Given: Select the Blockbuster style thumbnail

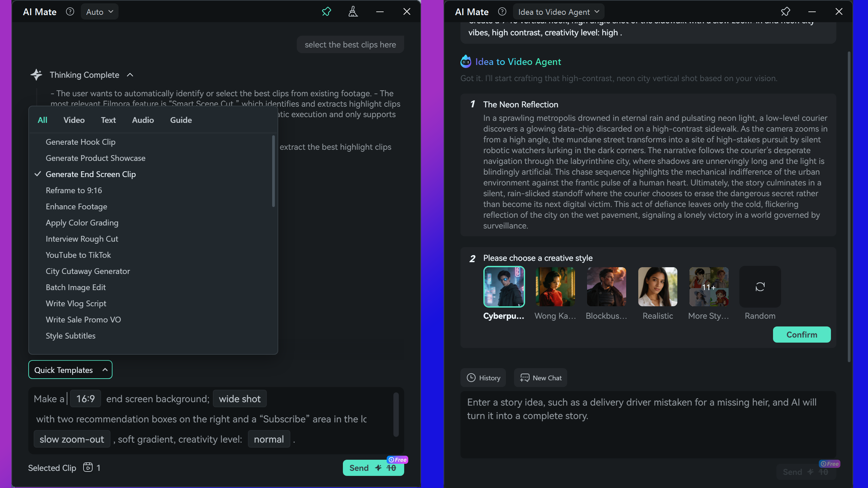Looking at the screenshot, I should tap(606, 287).
